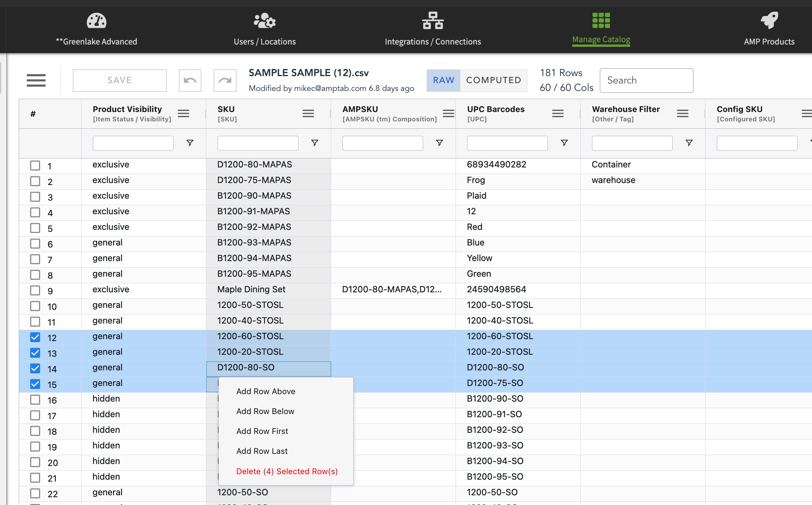The height and width of the screenshot is (505, 812).
Task: Choose Add Row Below from context menu
Action: pos(265,411)
